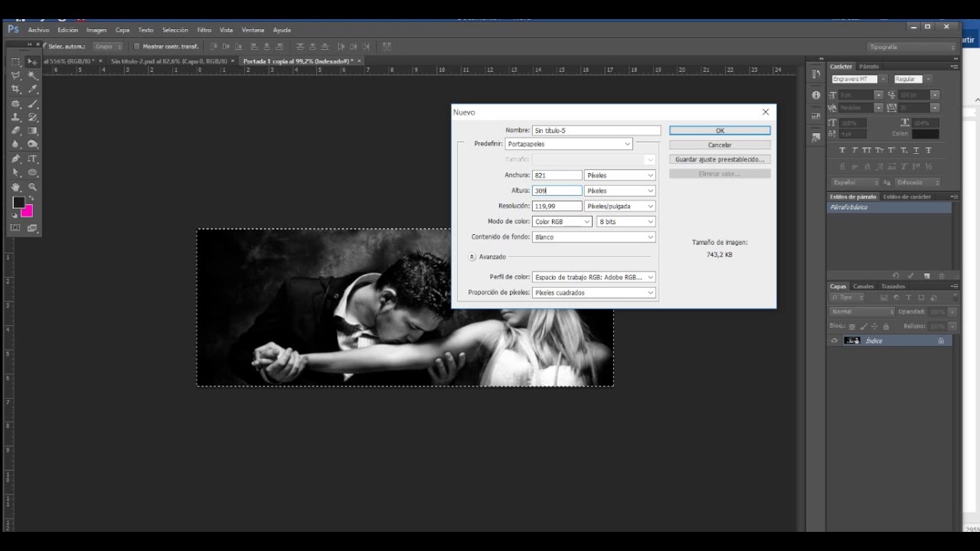Open Resolución units dropdown
This screenshot has width=980, height=551.
click(620, 206)
